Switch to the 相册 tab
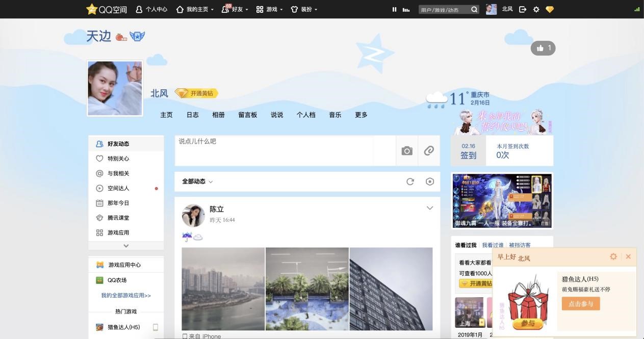This screenshot has height=339, width=644. [x=218, y=115]
